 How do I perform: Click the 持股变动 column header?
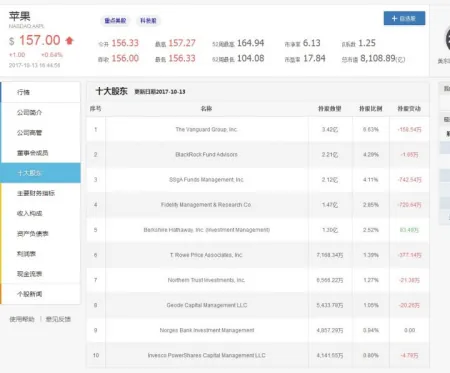click(x=409, y=109)
